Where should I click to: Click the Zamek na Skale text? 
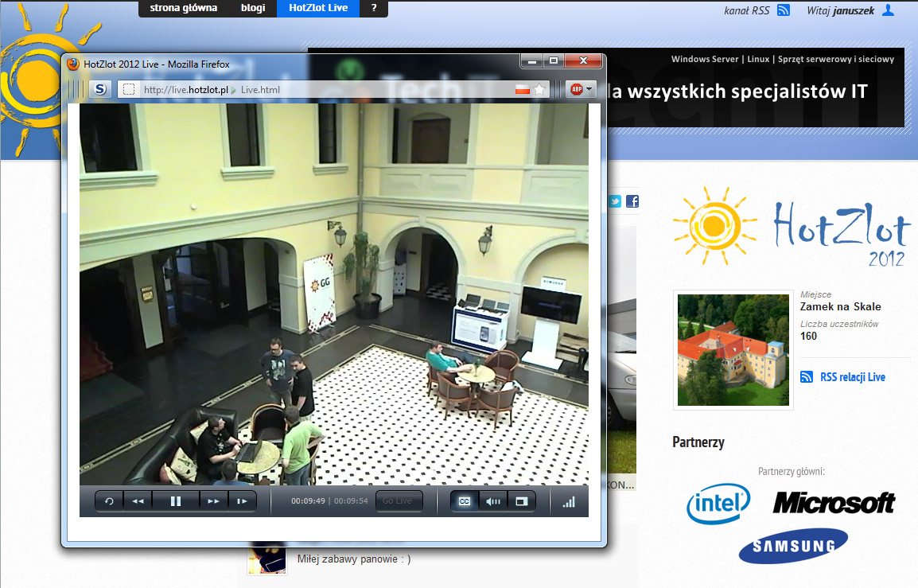pyautogui.click(x=840, y=306)
